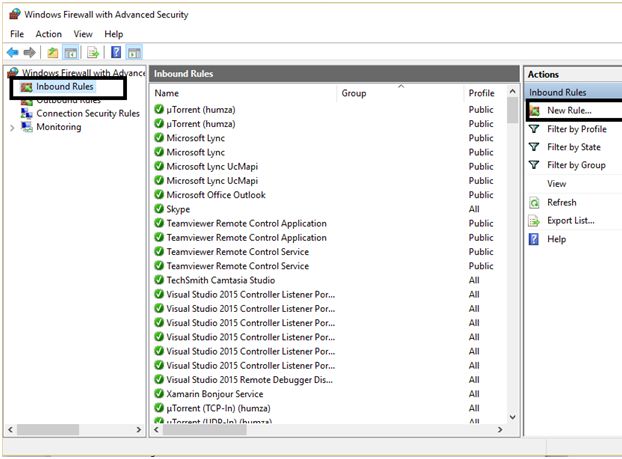Click green check icon beside Xamarin Bonjour Service
Image resolution: width=622 pixels, height=459 pixels.
click(159, 394)
